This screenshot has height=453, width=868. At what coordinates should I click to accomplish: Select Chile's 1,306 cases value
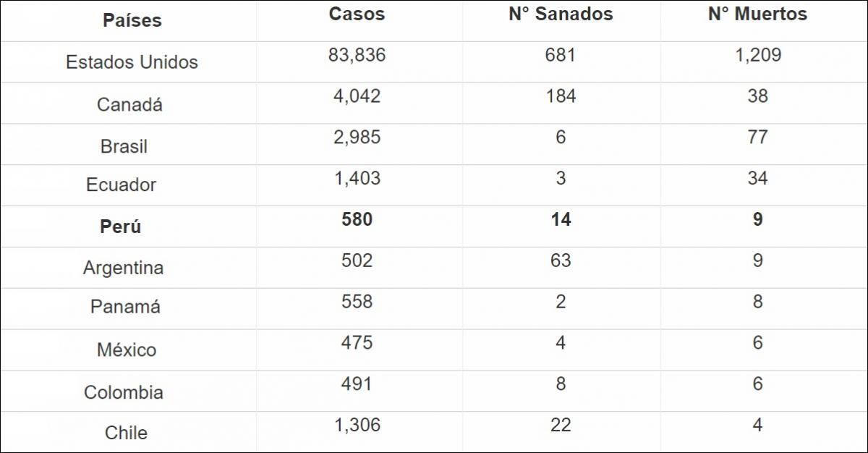click(x=357, y=425)
